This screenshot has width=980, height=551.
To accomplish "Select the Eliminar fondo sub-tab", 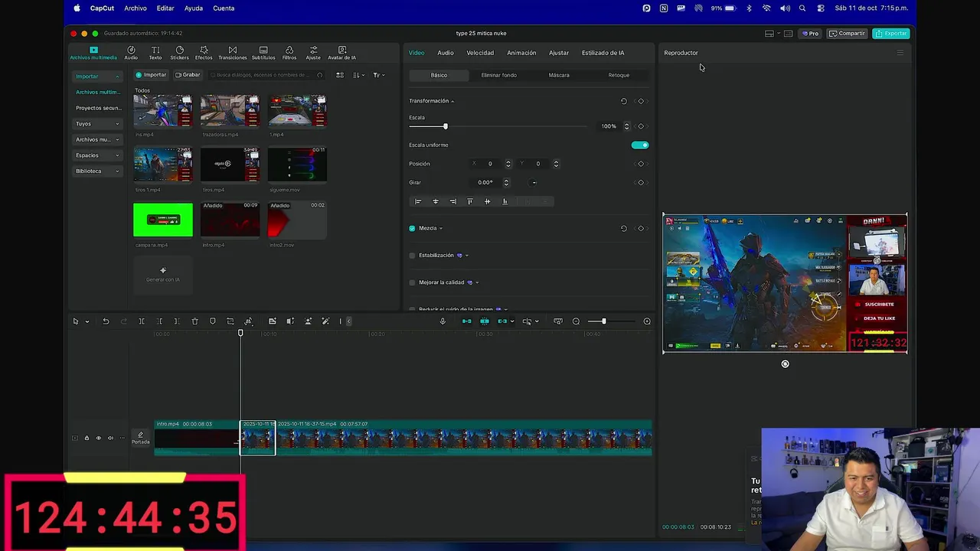I will tap(498, 75).
